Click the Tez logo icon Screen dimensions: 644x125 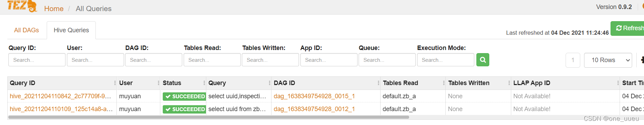(22, 6)
